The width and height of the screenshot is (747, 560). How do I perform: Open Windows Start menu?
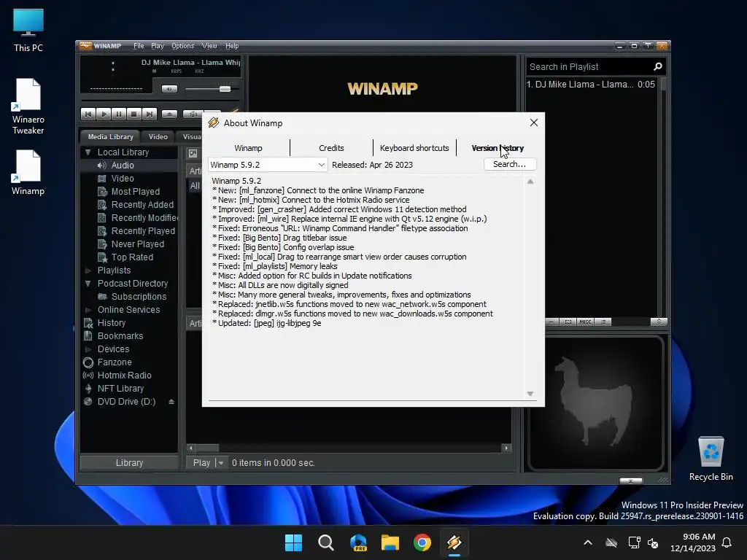pyautogui.click(x=293, y=542)
